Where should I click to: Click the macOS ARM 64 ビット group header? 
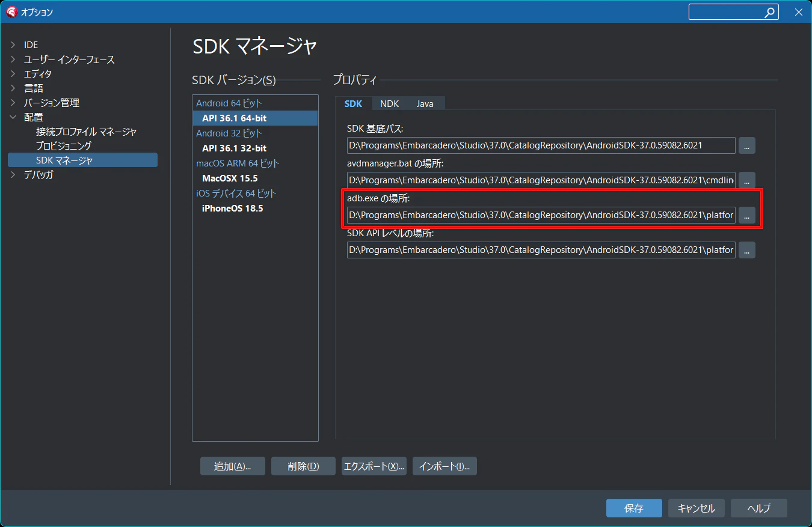(x=238, y=163)
